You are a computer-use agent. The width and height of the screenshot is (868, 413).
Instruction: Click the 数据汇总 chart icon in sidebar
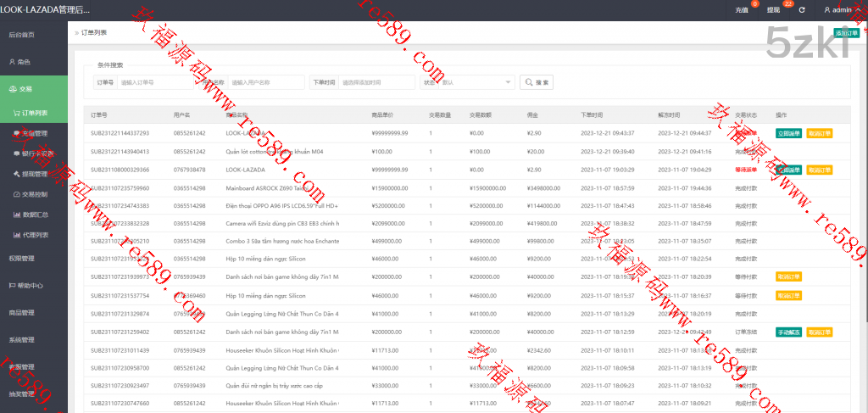17,215
